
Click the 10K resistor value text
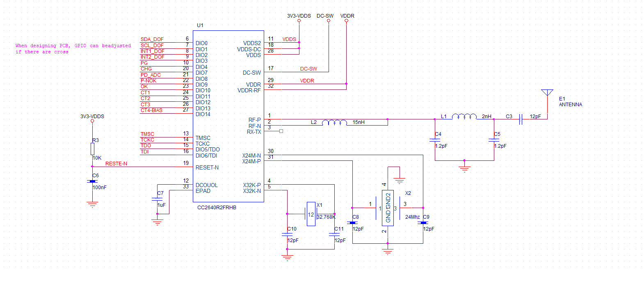coord(97,158)
